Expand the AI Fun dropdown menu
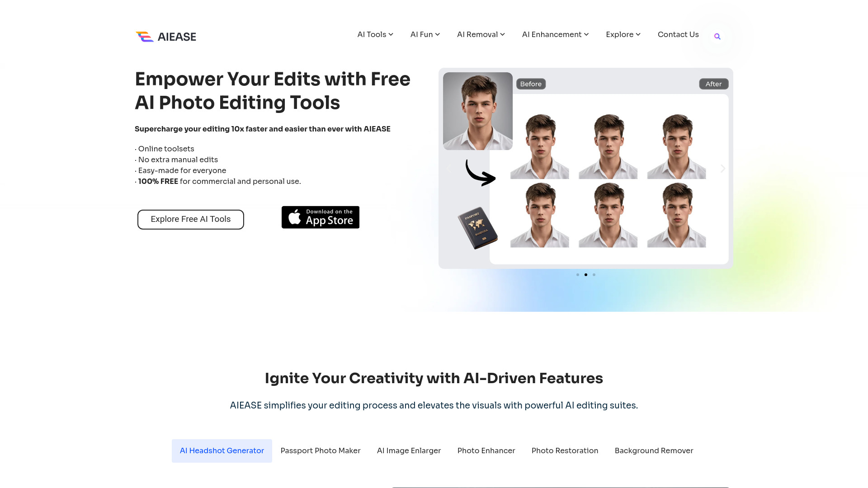The image size is (868, 488). (x=424, y=34)
